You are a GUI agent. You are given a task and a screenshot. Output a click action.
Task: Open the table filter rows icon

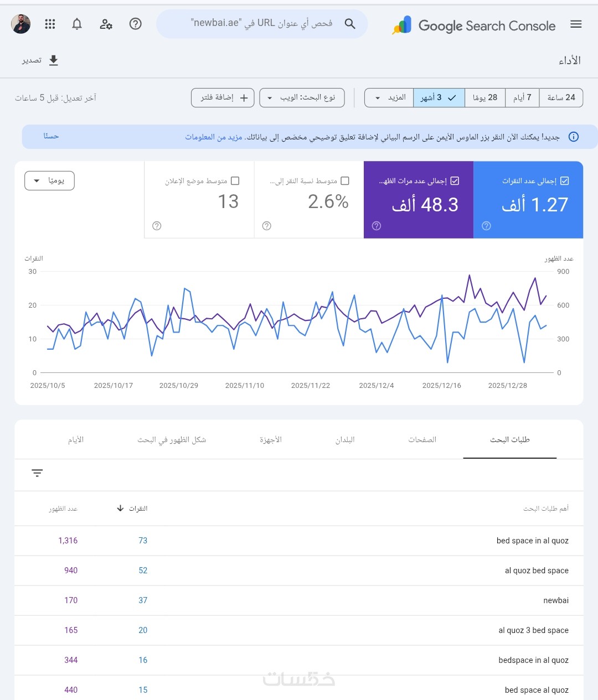click(37, 473)
